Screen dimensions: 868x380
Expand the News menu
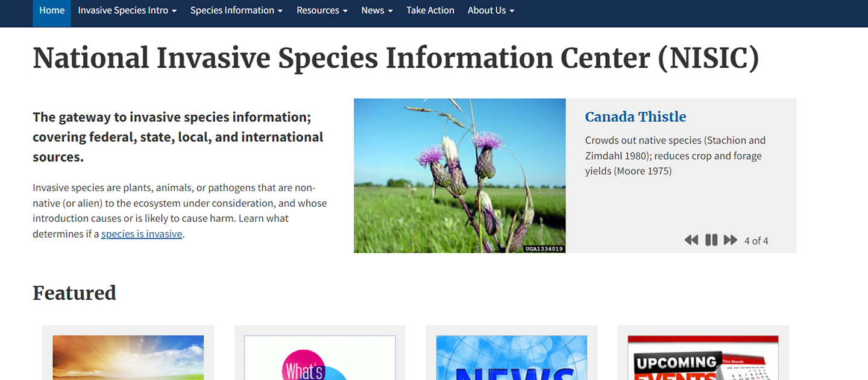pyautogui.click(x=377, y=11)
